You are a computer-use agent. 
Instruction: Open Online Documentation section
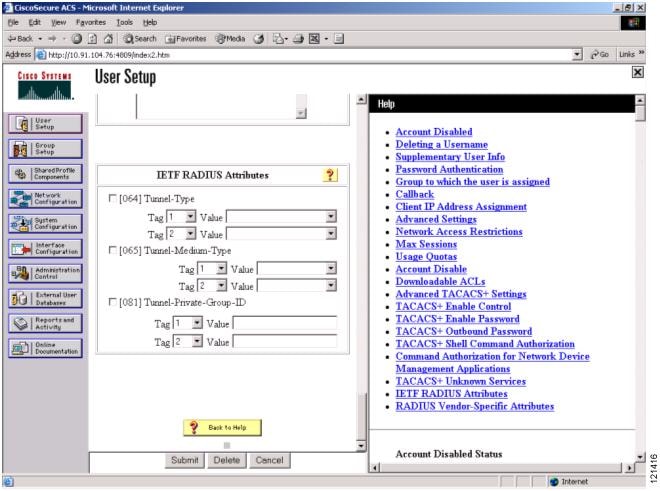pyautogui.click(x=45, y=348)
